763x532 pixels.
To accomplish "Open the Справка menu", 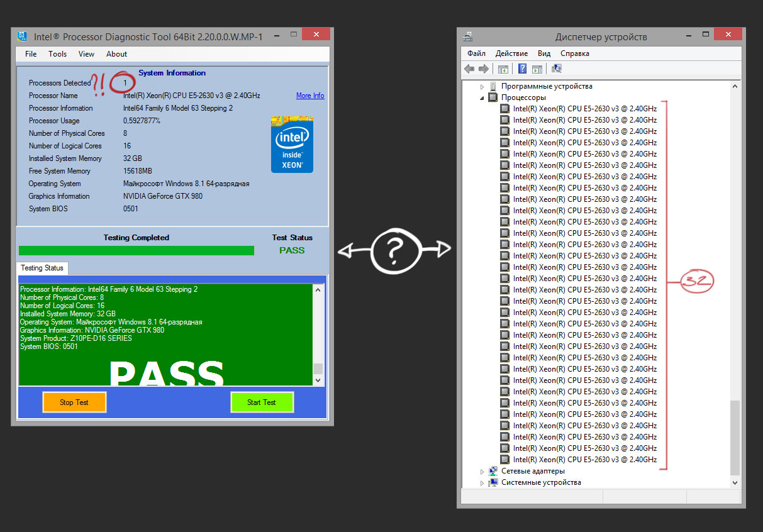I will click(x=575, y=53).
